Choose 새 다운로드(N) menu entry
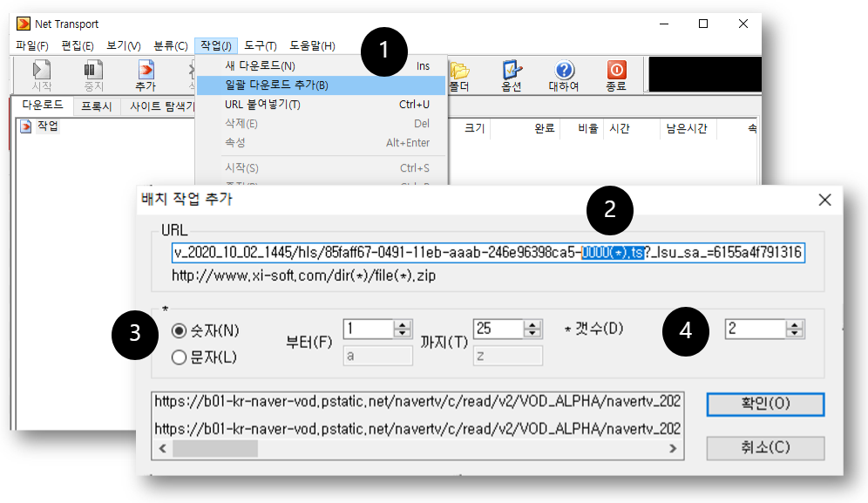Screen dimensions: 868x503 321,66
